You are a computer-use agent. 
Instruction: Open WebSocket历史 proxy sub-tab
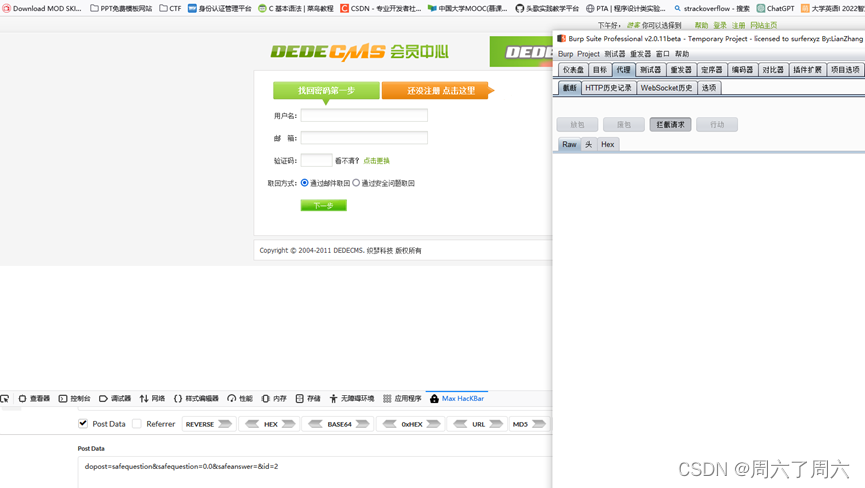click(x=666, y=88)
